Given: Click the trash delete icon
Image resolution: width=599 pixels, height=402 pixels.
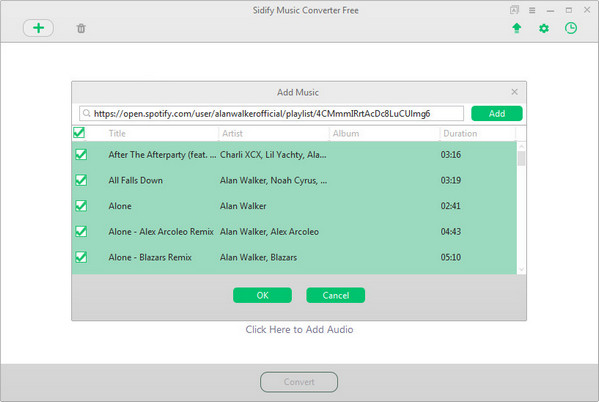Looking at the screenshot, I should click(81, 28).
